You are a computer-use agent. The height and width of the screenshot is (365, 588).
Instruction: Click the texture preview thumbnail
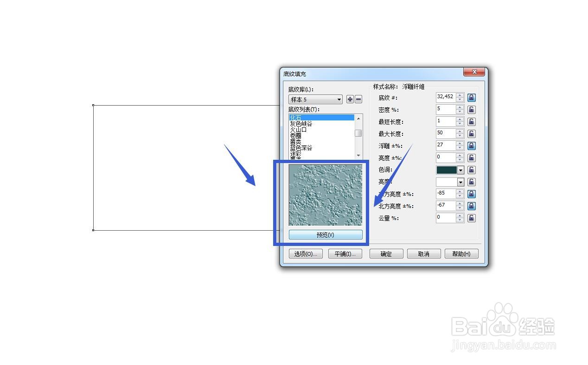[326, 195]
